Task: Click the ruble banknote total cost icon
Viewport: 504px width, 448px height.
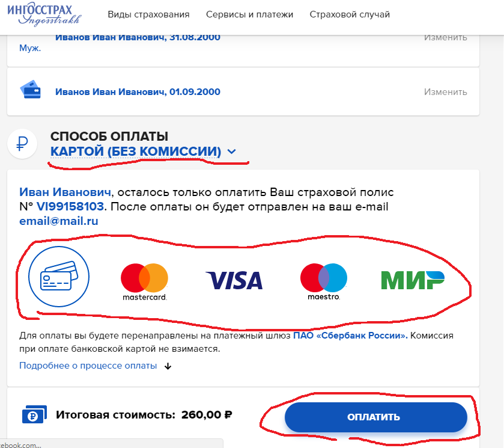Action: (34, 414)
